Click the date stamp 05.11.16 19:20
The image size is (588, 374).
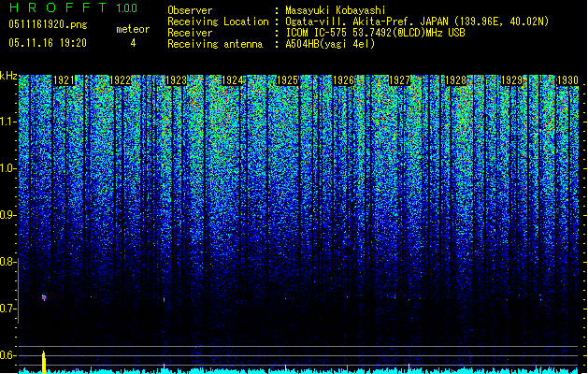tap(48, 43)
